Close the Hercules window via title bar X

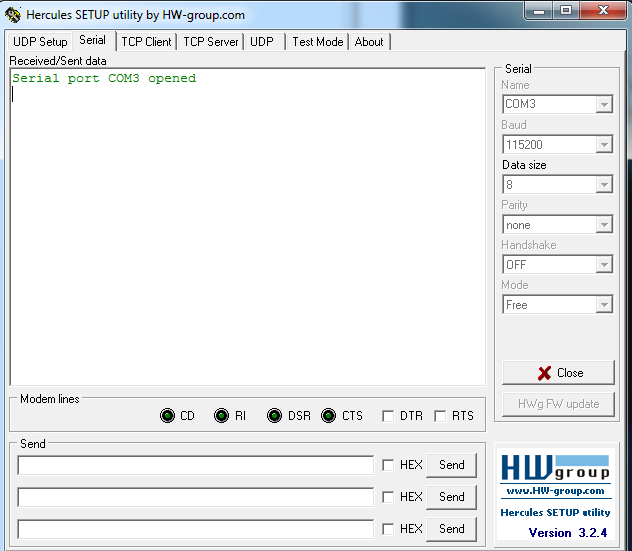point(603,11)
